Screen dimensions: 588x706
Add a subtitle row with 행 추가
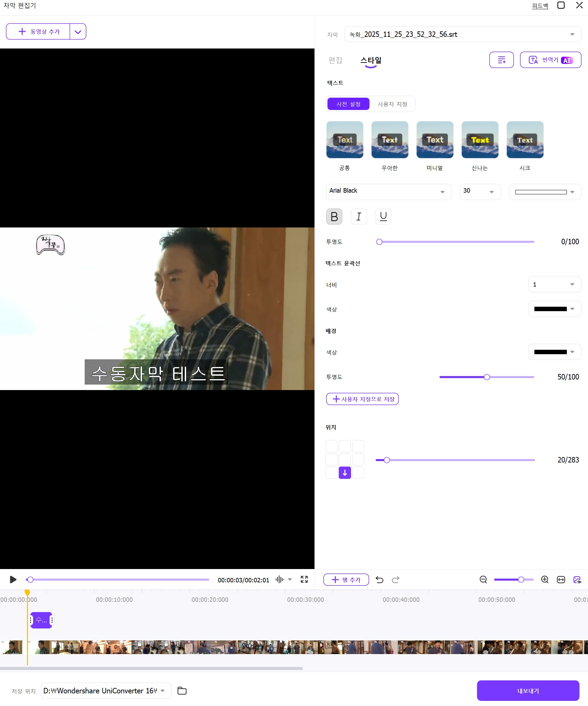pos(346,580)
